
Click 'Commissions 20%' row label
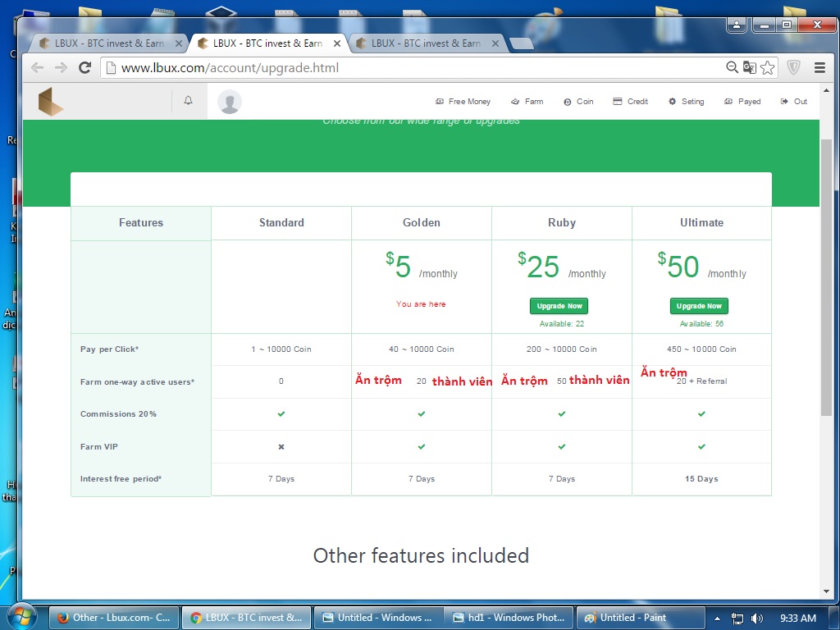[118, 413]
